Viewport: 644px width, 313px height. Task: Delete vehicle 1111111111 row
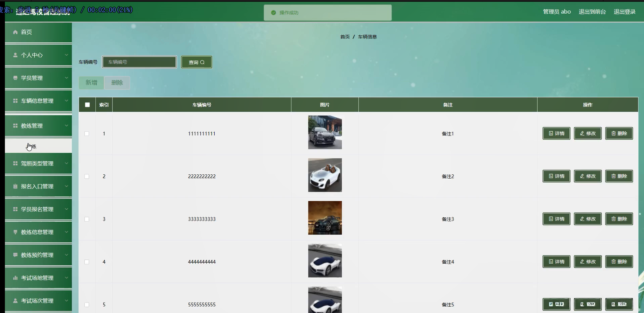click(619, 133)
